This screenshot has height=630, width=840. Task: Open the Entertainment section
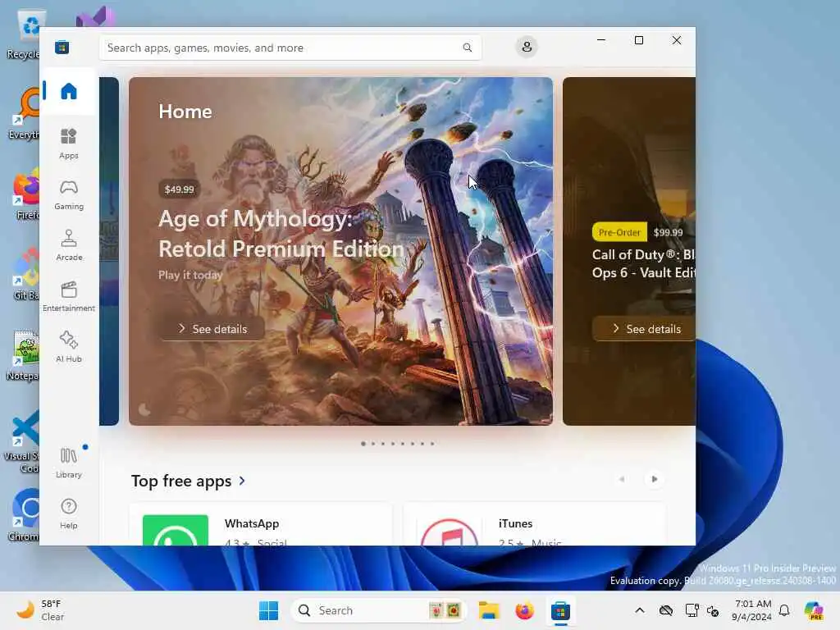tap(69, 296)
